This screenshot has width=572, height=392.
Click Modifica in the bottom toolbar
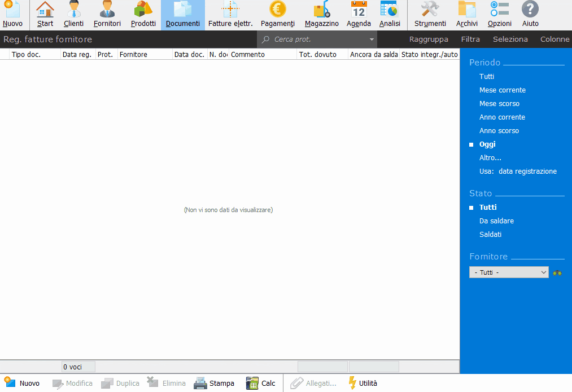pyautogui.click(x=72, y=383)
